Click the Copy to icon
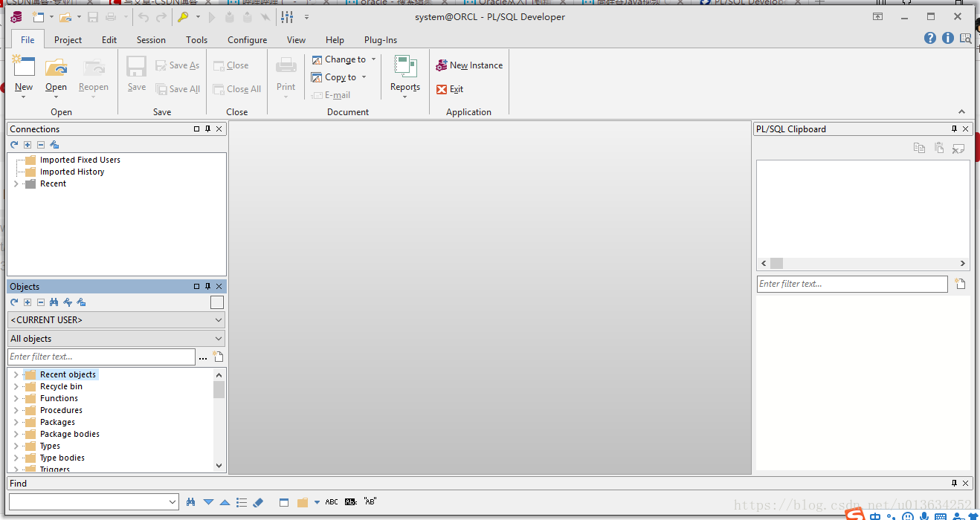The image size is (980, 520). [x=317, y=77]
